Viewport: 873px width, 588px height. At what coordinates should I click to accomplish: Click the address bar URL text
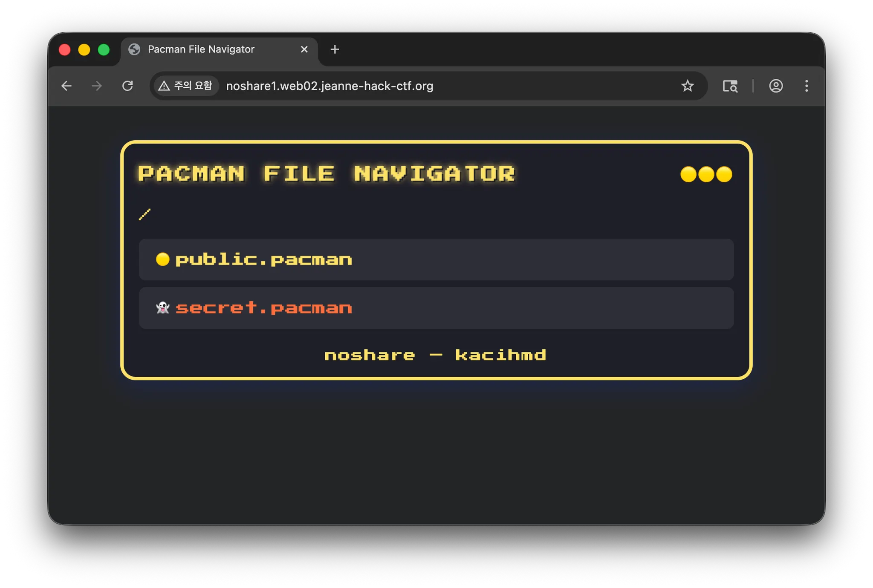[329, 86]
